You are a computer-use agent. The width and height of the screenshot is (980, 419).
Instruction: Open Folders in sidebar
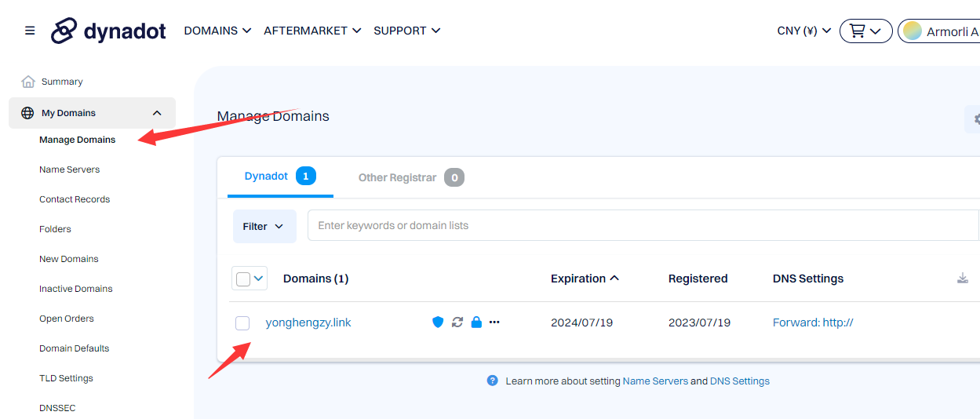point(55,229)
